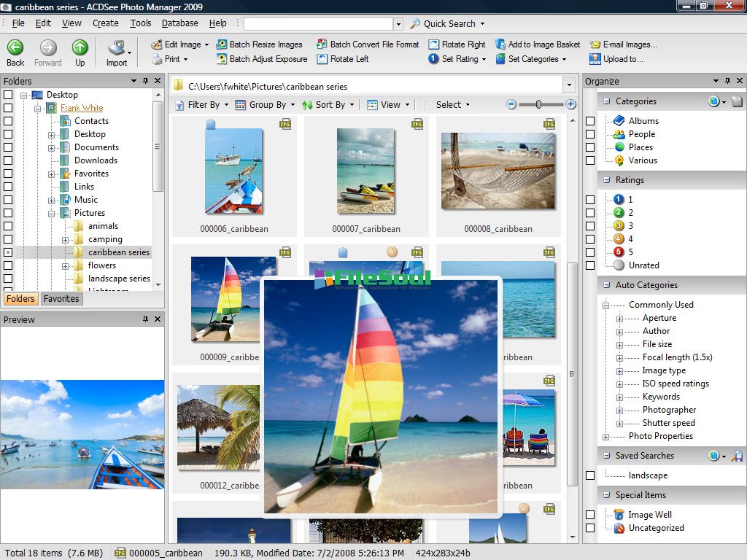Check the Albums category checkbox
This screenshot has width=747, height=560.
pyautogui.click(x=590, y=121)
